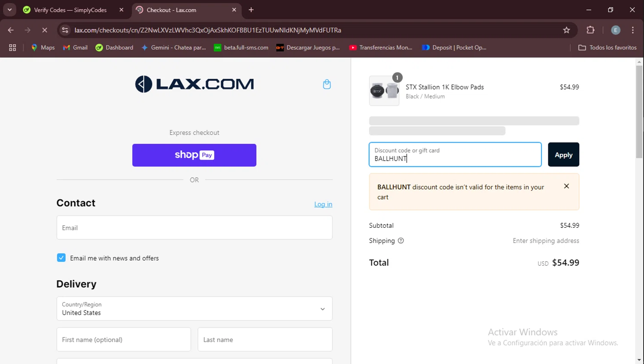Click the scrollbar down arrow
This screenshot has height=364, width=644.
[639, 360]
